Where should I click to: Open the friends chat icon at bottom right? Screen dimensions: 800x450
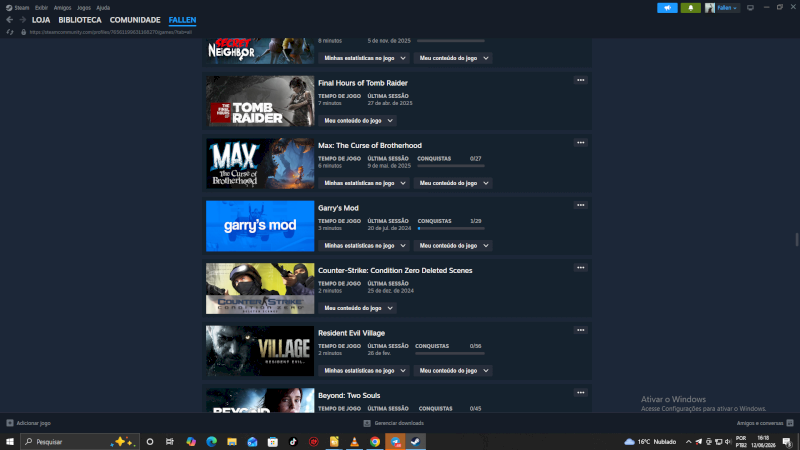tap(790, 423)
